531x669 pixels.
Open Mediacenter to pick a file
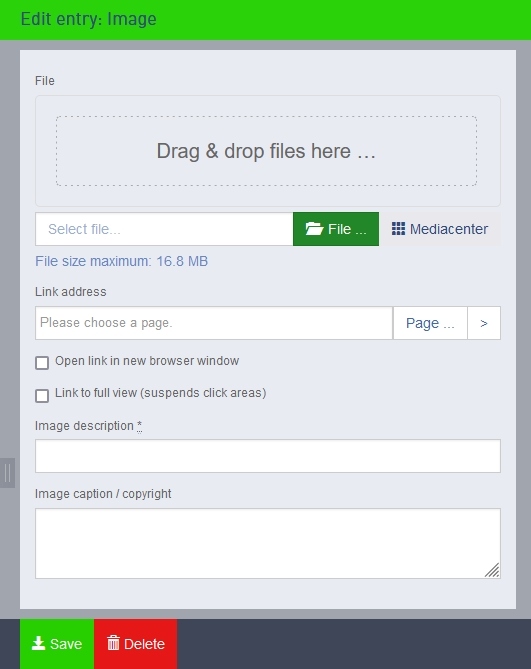point(440,229)
